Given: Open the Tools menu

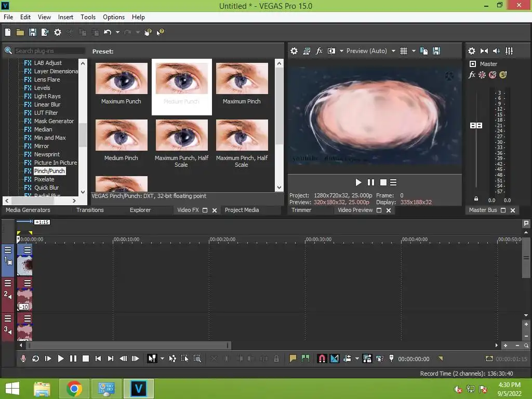Looking at the screenshot, I should 88,17.
